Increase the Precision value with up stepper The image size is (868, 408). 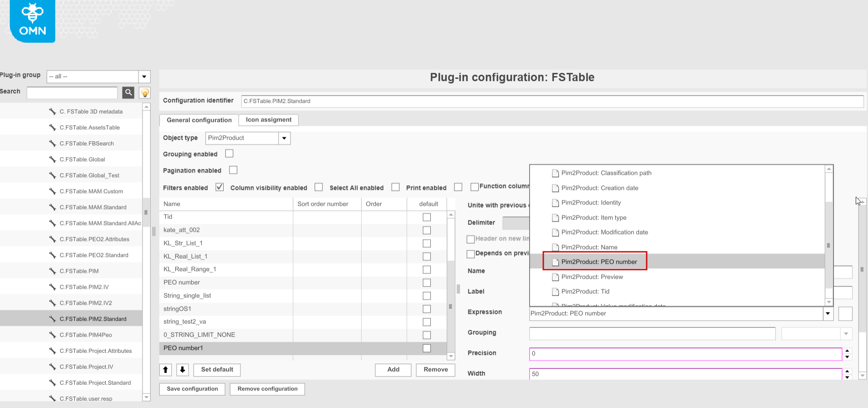[x=847, y=351]
